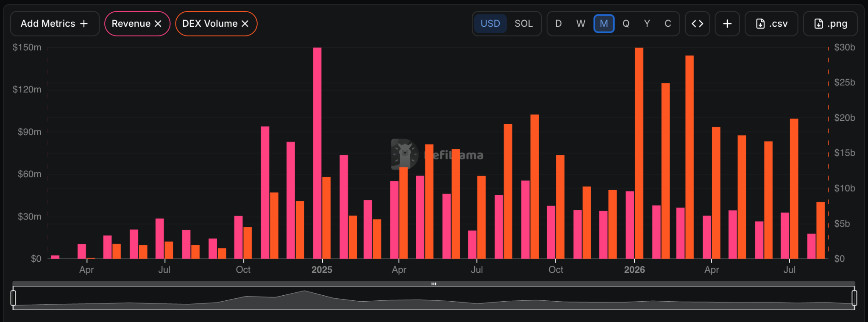
Task: Select the daily (D) interval
Action: click(x=559, y=24)
